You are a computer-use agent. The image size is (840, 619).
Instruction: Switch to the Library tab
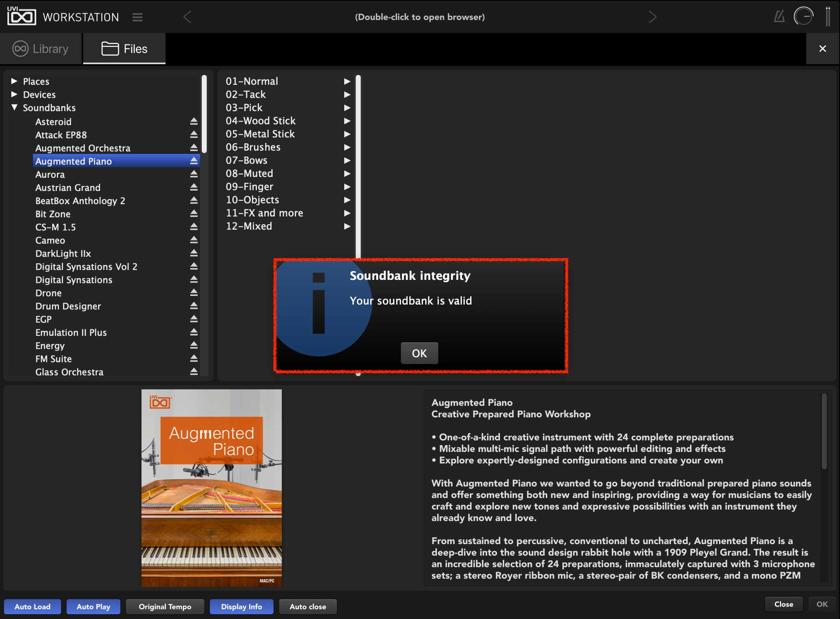[x=41, y=49]
